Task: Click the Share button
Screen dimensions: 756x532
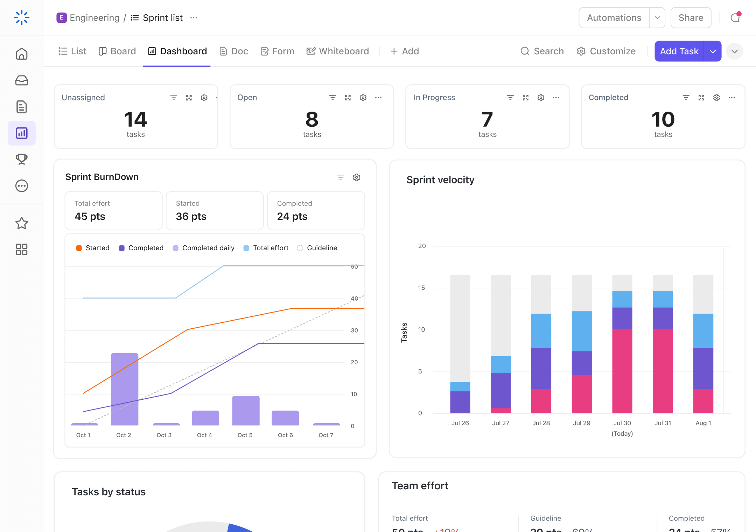Action: (x=691, y=17)
